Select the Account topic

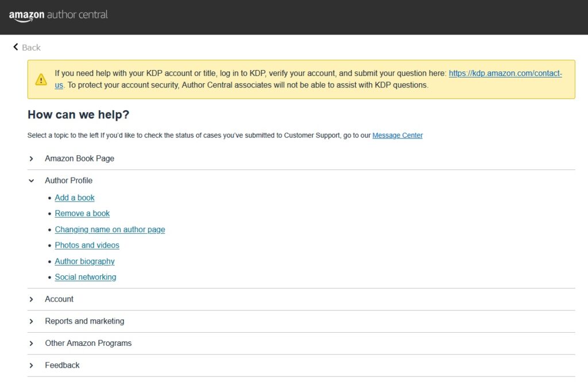tap(59, 299)
